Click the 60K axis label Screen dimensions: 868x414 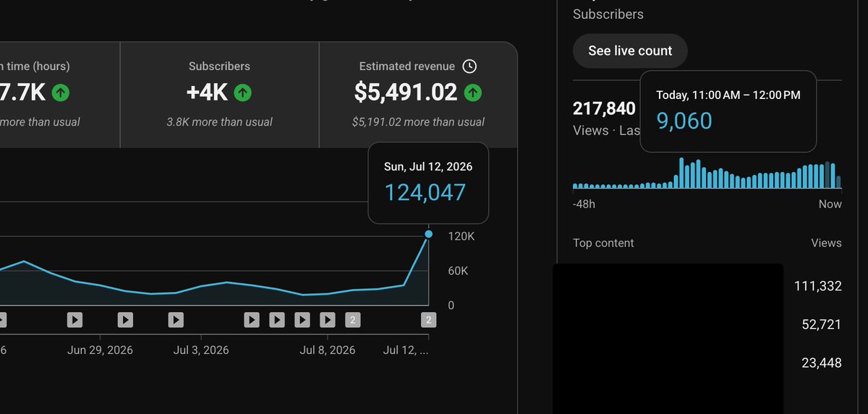459,271
